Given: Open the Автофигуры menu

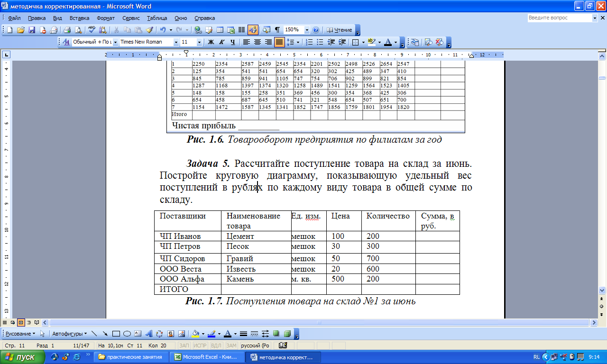Looking at the screenshot, I should (69, 333).
